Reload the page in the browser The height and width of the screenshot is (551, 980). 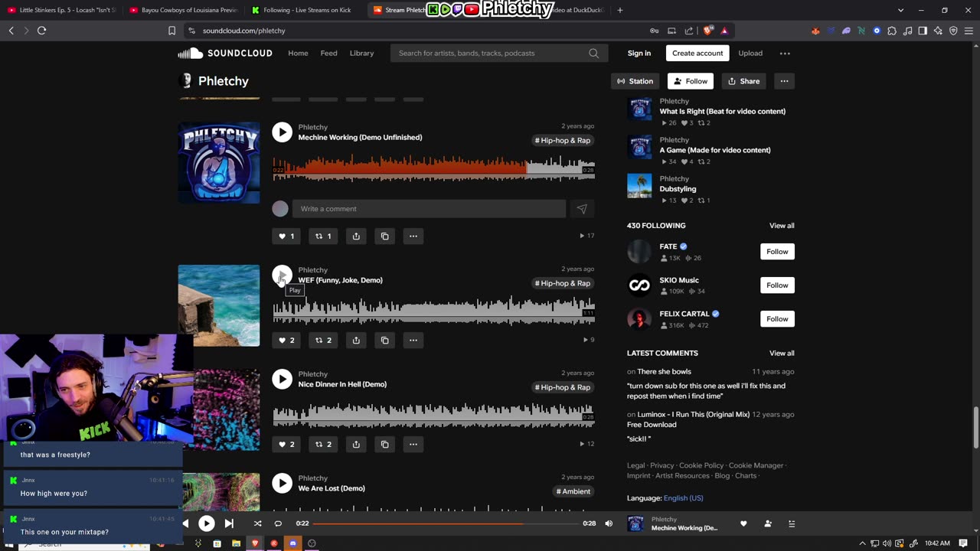(41, 31)
